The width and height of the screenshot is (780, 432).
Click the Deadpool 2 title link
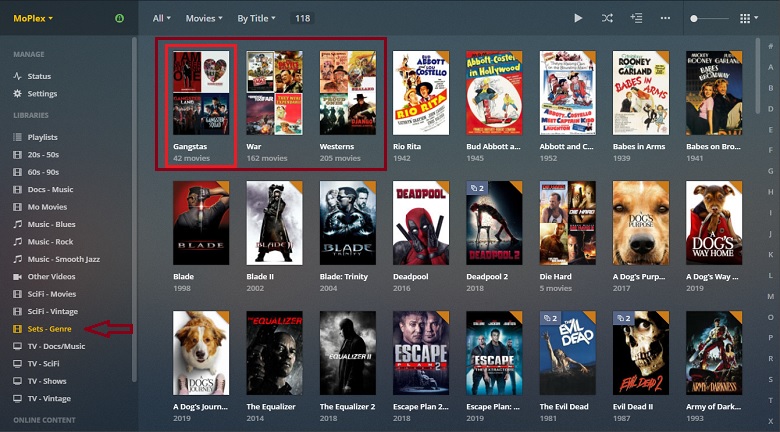(x=487, y=277)
